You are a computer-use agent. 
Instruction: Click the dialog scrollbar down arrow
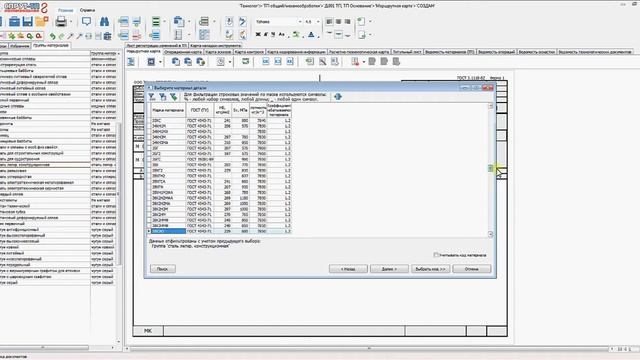(x=491, y=234)
